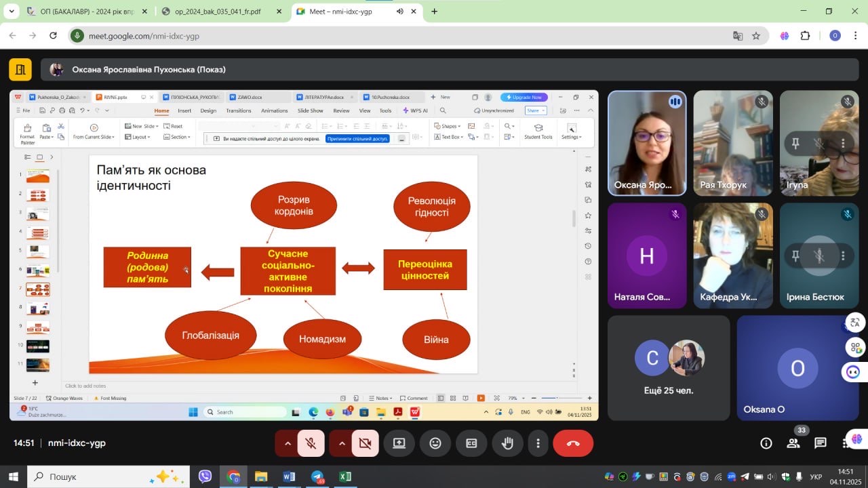Show participants list with 33 badge
Image resolution: width=868 pixels, height=488 pixels.
tap(793, 443)
